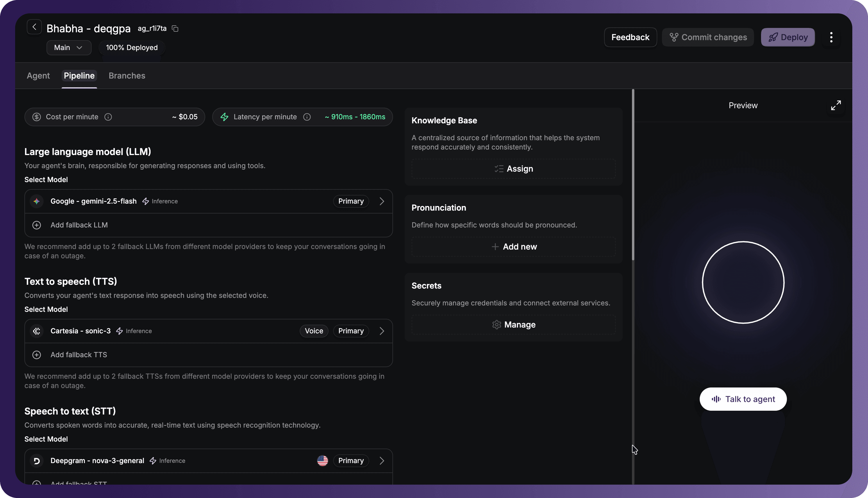868x498 pixels.
Task: Select the US flag language on Deepgram row
Action: 322,461
